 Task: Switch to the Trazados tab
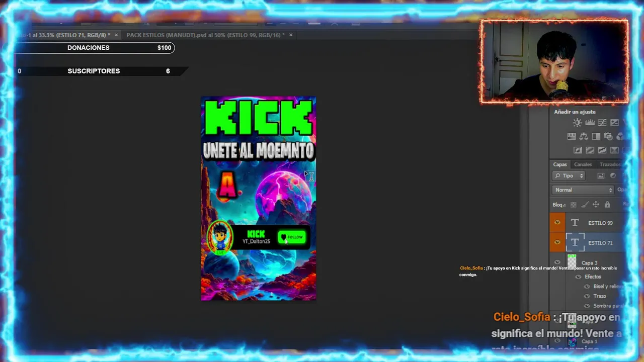point(610,164)
